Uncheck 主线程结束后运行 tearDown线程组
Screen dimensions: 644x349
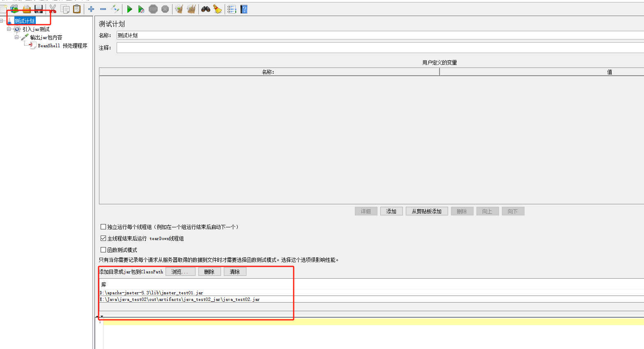(103, 238)
